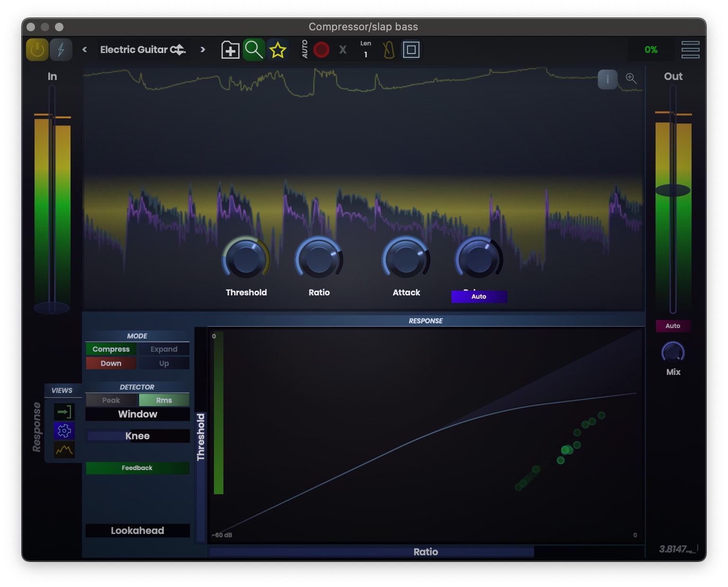Enable the Feedback button

[x=137, y=468]
